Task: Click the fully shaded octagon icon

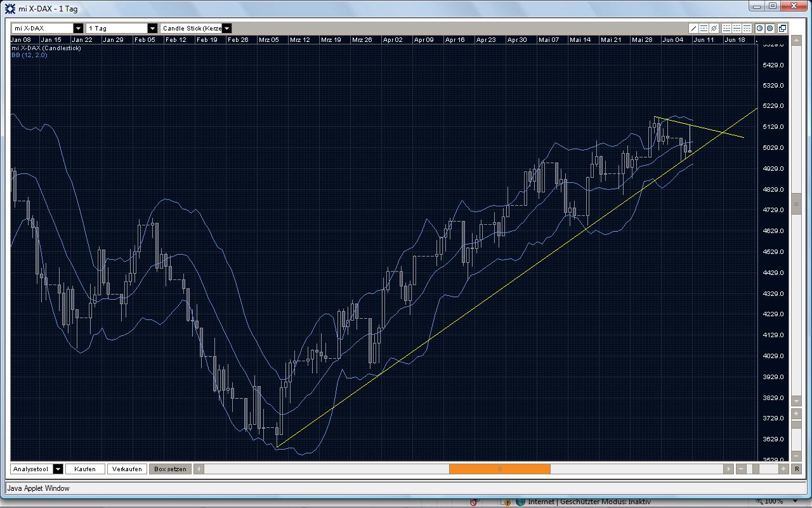Action: click(769, 28)
